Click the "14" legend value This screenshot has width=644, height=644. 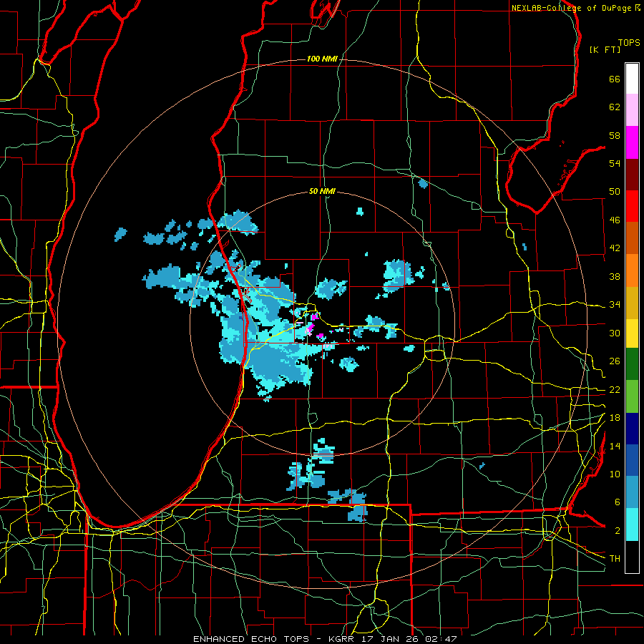point(615,447)
